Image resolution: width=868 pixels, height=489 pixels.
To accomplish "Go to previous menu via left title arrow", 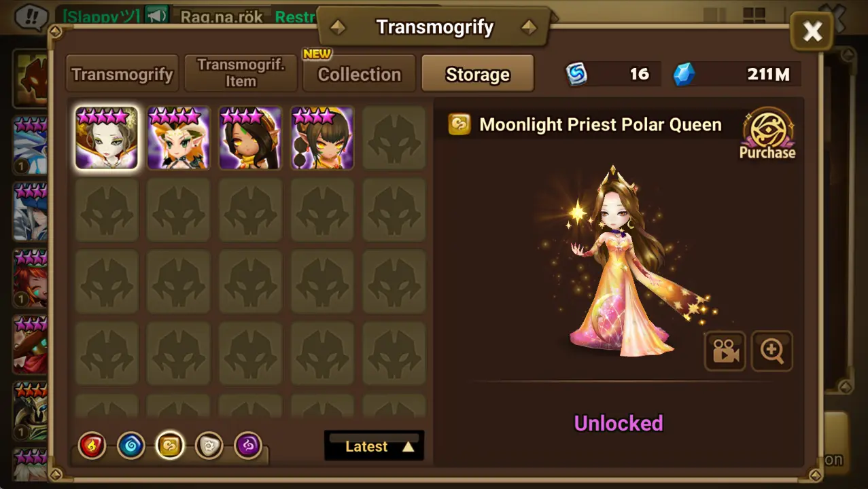I will (x=338, y=27).
